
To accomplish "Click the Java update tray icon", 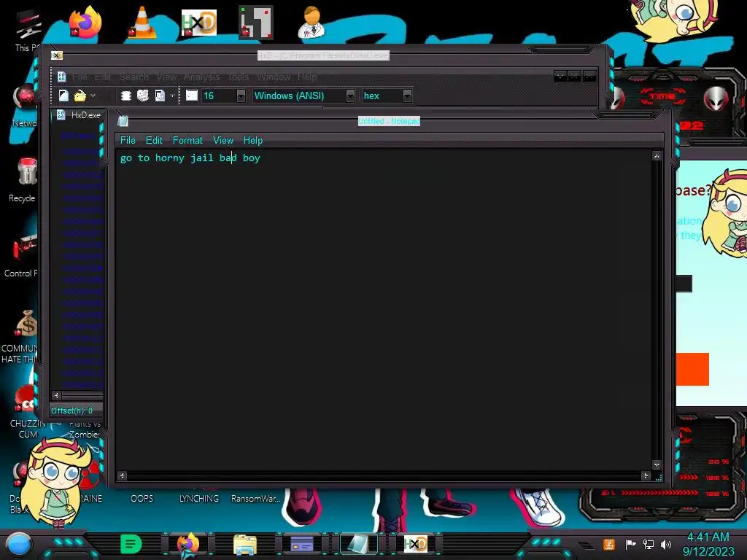I will coord(609,544).
